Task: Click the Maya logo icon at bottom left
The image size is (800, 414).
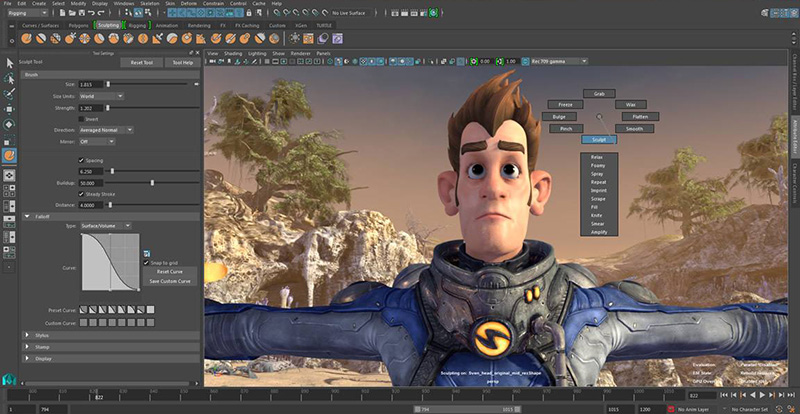Action: (x=10, y=379)
